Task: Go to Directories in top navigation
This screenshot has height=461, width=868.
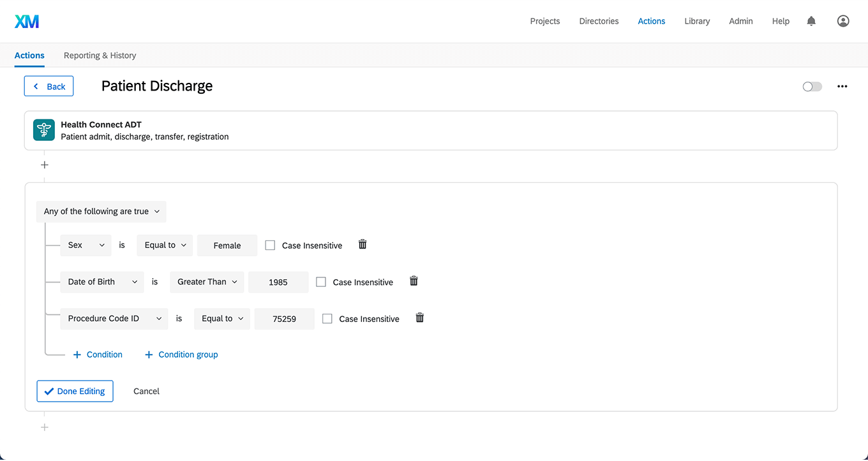Action: (x=599, y=21)
